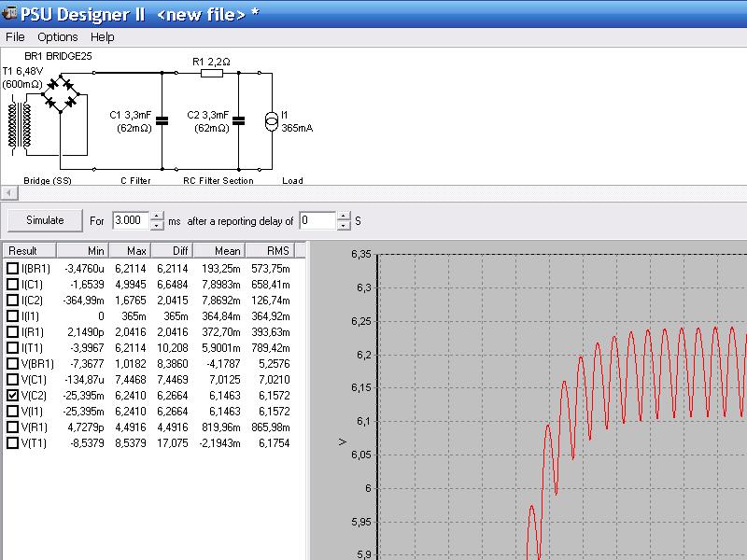Select the BR1 bridge rectifier symbol
Viewport: 747px width, 560px height.
(63, 95)
